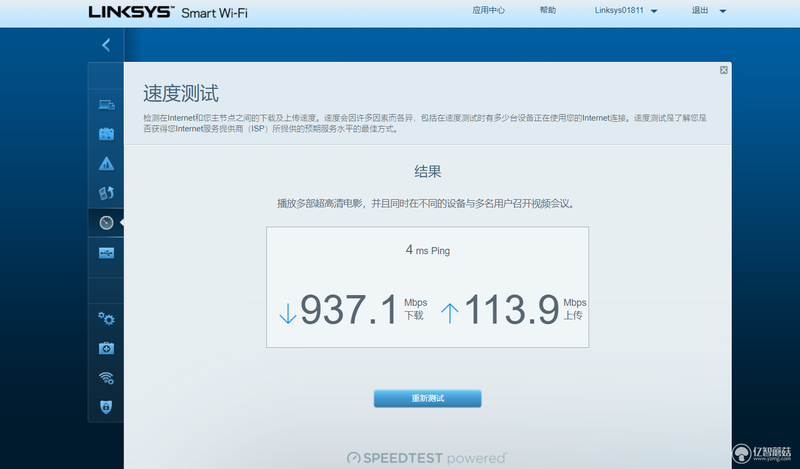Screen dimensions: 800x469
Task: Click the 结果 results heading
Action: [x=428, y=171]
